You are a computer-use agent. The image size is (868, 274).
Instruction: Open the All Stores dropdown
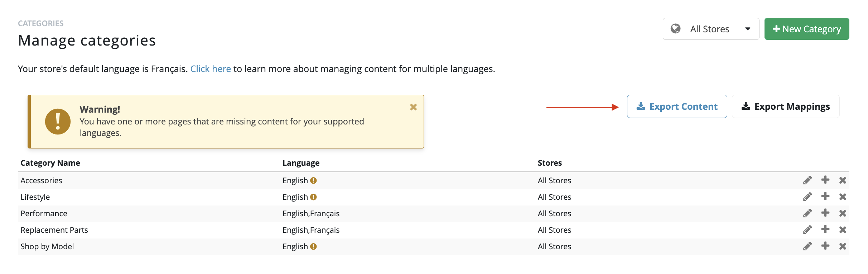click(711, 29)
